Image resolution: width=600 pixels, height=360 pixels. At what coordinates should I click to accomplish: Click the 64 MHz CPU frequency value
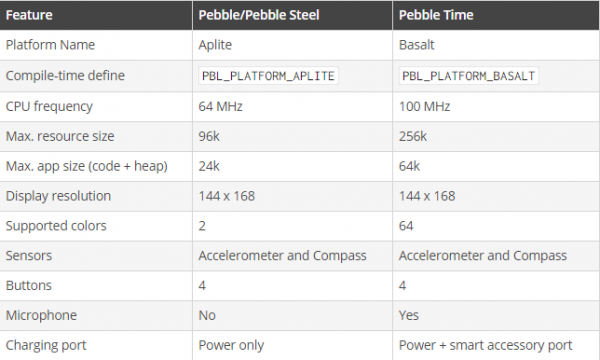[x=220, y=106]
